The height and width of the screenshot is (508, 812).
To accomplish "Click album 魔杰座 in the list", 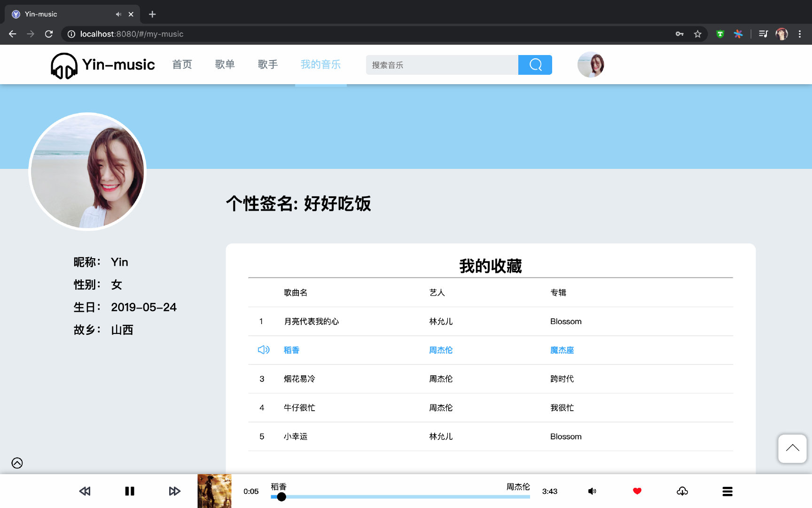I will (562, 350).
